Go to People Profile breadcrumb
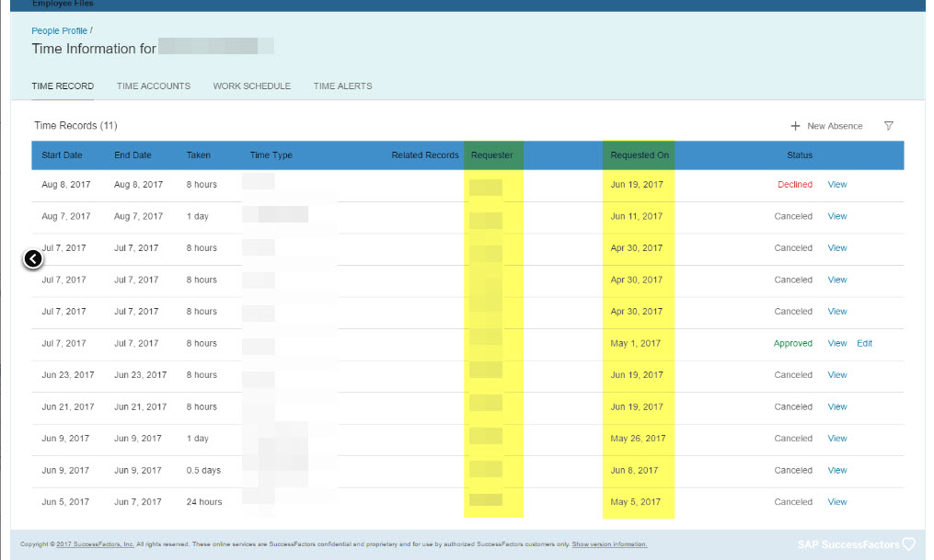This screenshot has width=934, height=560. point(59,31)
